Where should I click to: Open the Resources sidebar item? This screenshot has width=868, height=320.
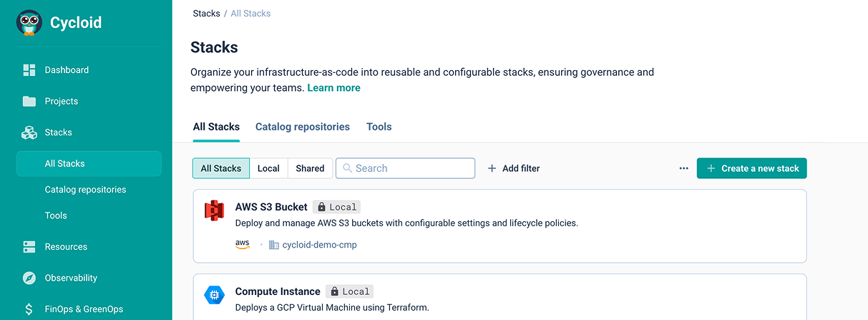coord(66,247)
